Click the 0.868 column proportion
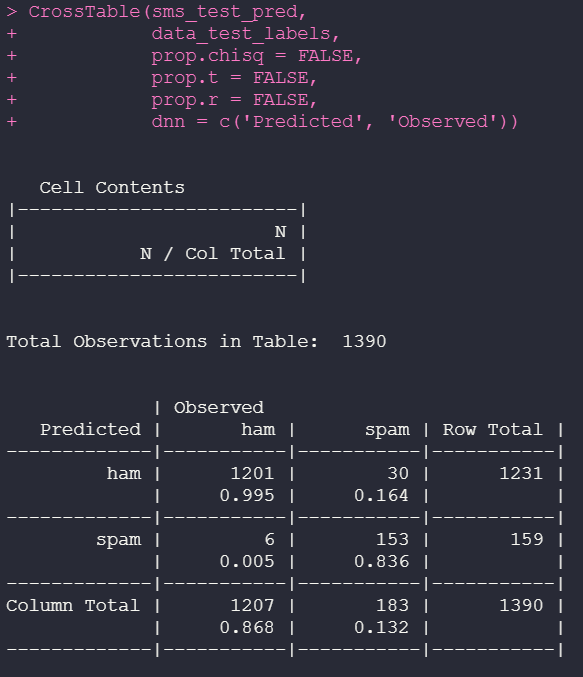Viewport: 583px width, 677px height. click(x=247, y=627)
